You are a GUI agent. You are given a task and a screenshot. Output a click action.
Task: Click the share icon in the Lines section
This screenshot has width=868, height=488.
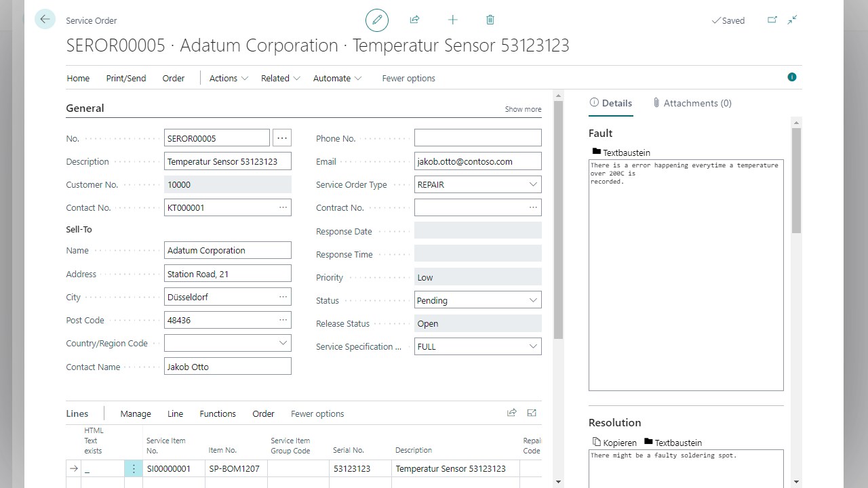512,412
